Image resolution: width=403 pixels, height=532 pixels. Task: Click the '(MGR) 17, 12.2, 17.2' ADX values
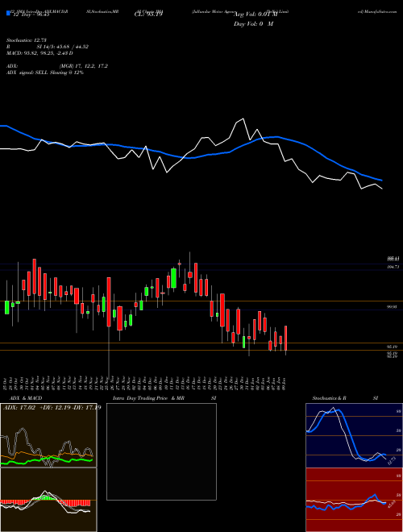tap(84, 66)
